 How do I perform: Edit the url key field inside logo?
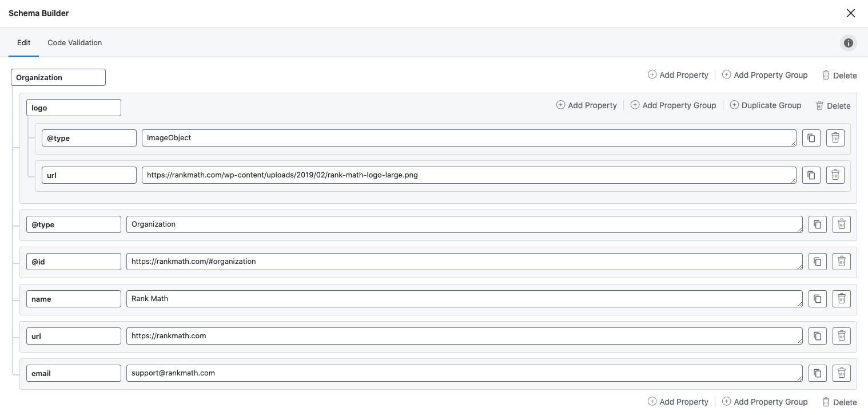(89, 175)
